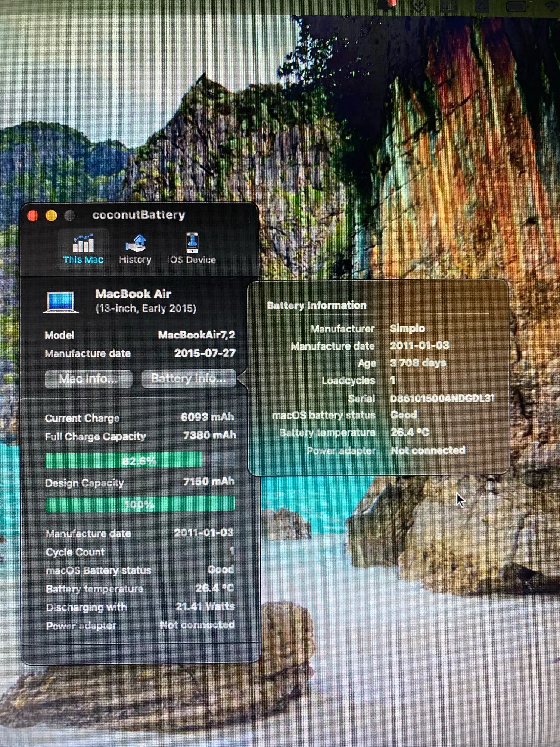Screen dimensions: 560x747
Task: Click the Current Charge label
Action: [x=82, y=418]
